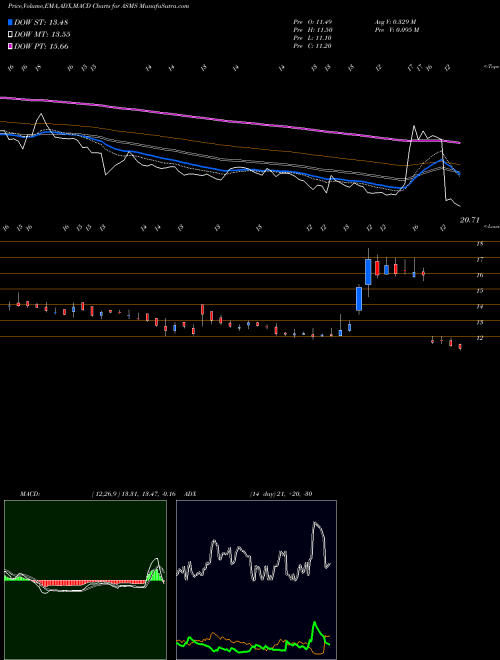Click the Pre H: 11.50 value
This screenshot has width=500, height=660.
[313, 30]
